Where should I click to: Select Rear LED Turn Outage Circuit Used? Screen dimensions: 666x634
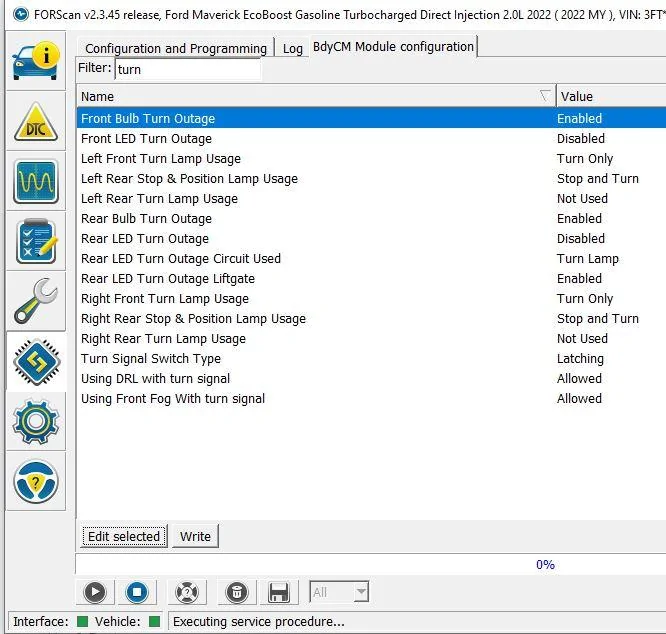[371, 258]
